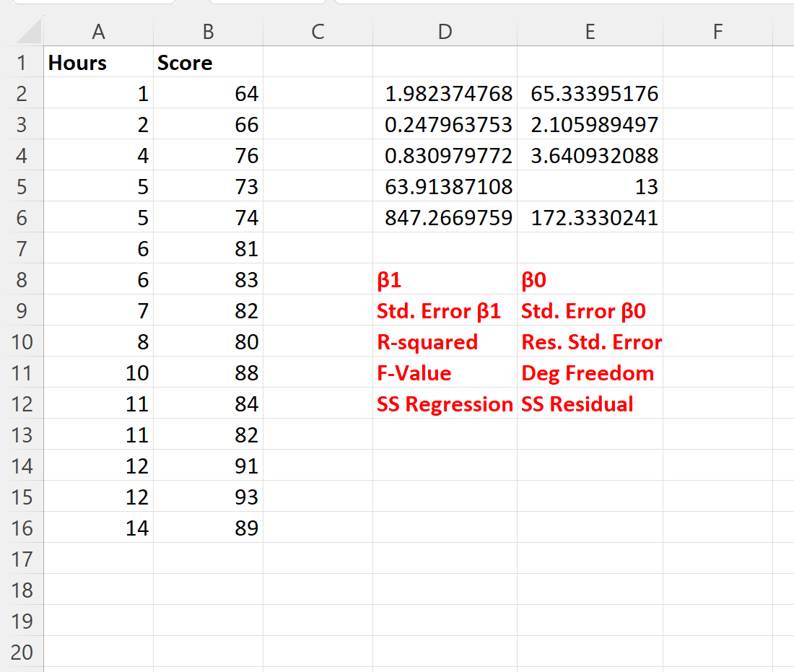Screen dimensions: 794x672
Task: Select the cell labeled β1
Action: click(x=445, y=279)
